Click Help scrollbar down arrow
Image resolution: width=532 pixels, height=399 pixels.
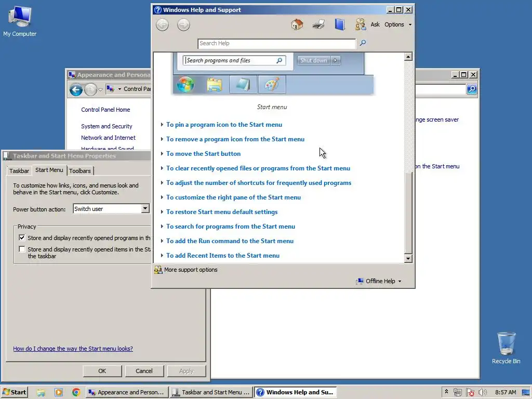coord(408,259)
